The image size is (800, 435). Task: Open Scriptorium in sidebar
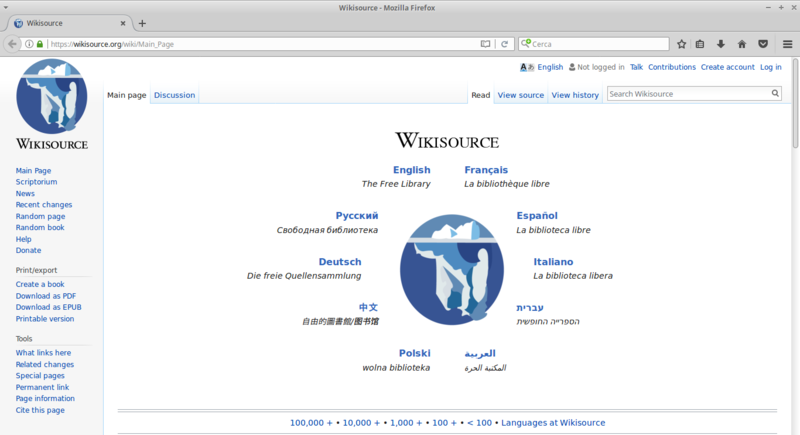pos(36,182)
